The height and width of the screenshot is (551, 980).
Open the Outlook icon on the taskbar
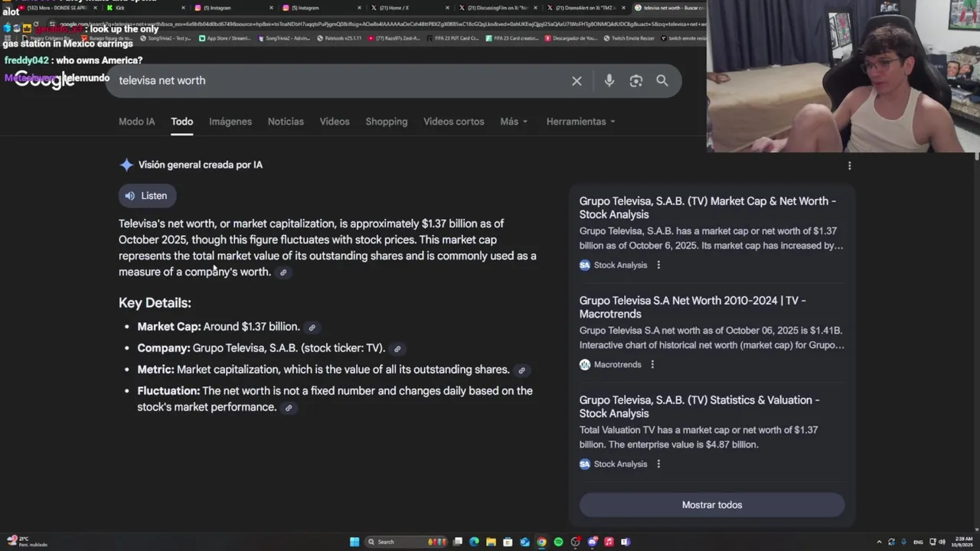524,542
